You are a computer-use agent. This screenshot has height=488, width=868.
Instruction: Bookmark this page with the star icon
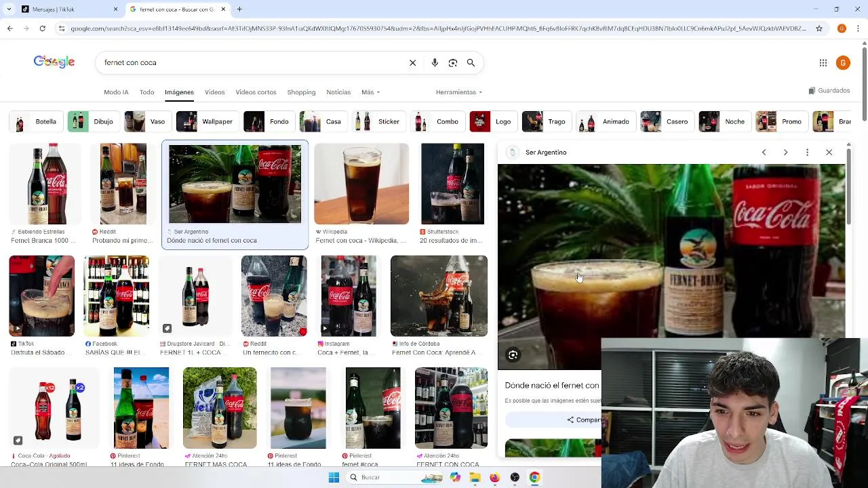[x=819, y=28]
